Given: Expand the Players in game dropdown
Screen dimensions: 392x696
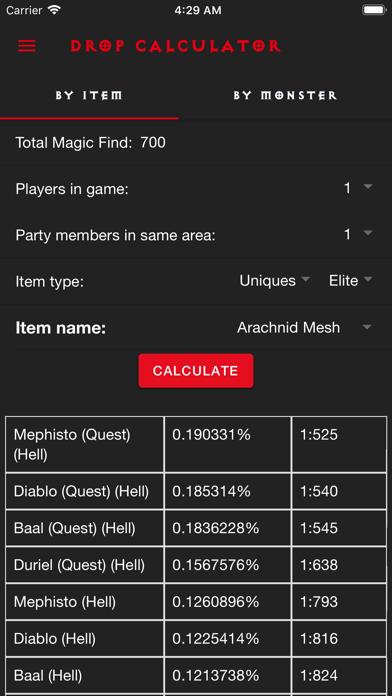Looking at the screenshot, I should pyautogui.click(x=358, y=189).
